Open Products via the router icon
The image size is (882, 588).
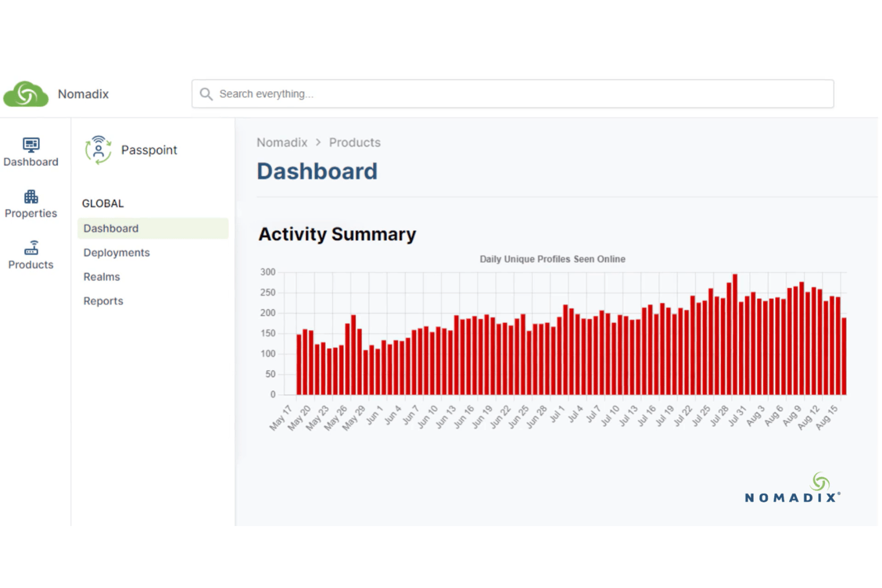[31, 248]
